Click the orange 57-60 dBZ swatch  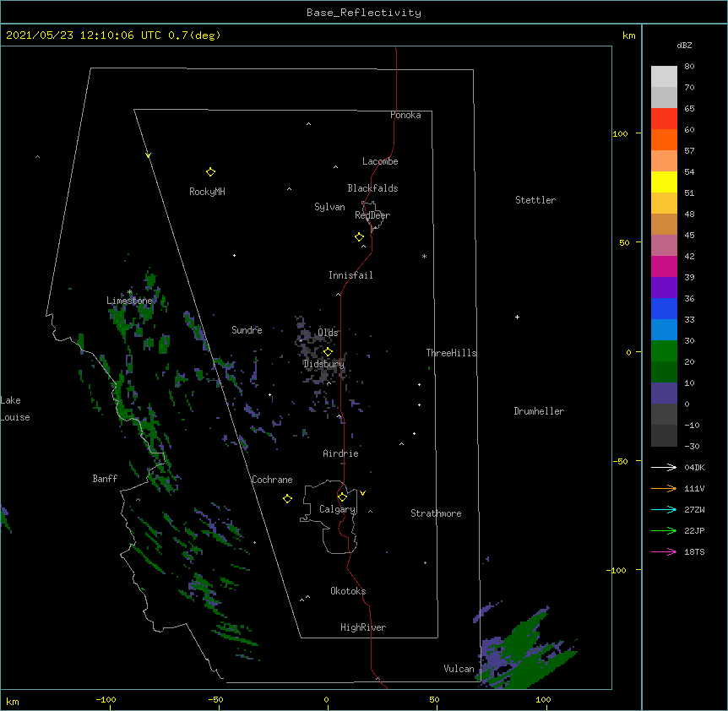click(x=664, y=139)
